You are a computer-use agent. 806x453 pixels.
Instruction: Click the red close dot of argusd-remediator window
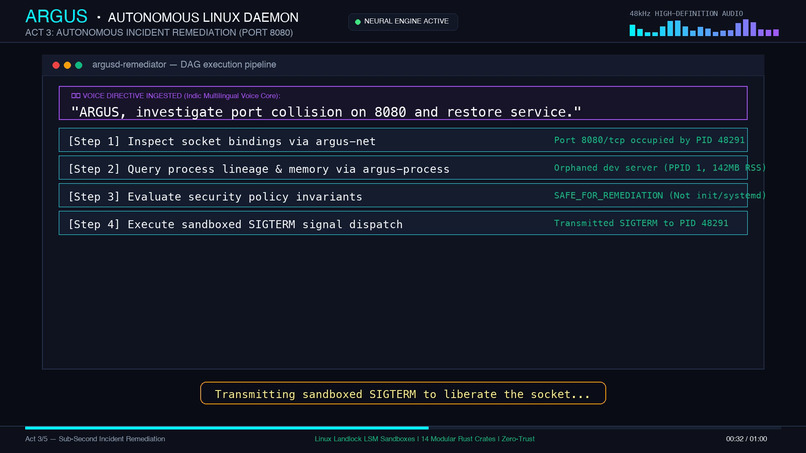point(56,65)
